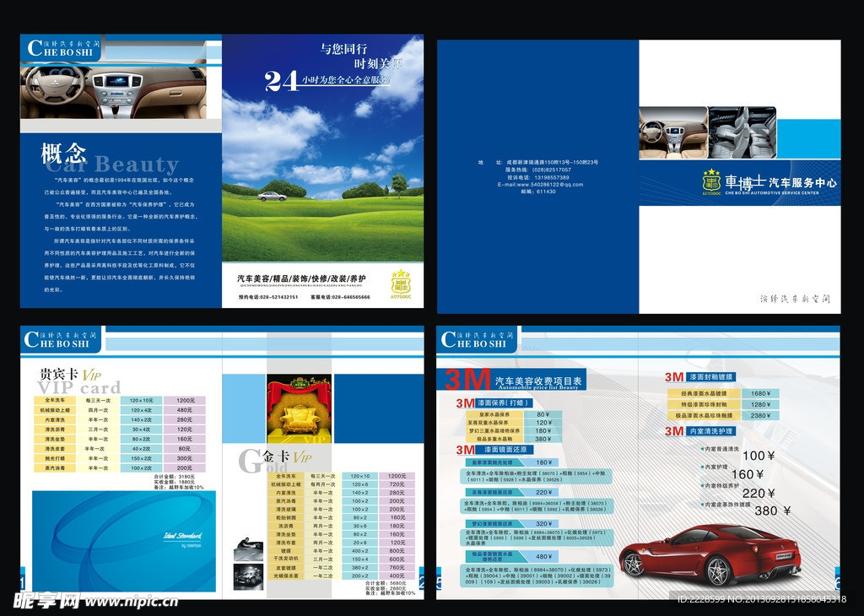Click the AUTODOC shield logo beside 車博士
This screenshot has width=864, height=616.
711,182
